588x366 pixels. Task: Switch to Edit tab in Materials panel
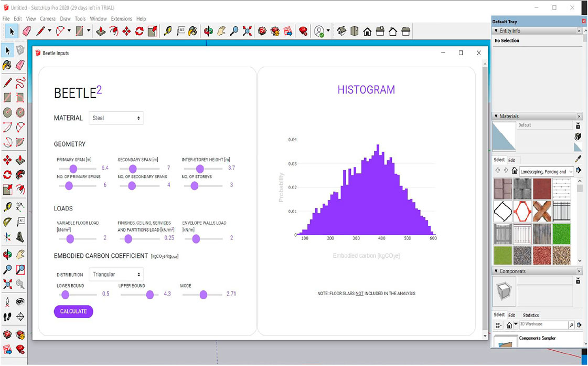511,160
